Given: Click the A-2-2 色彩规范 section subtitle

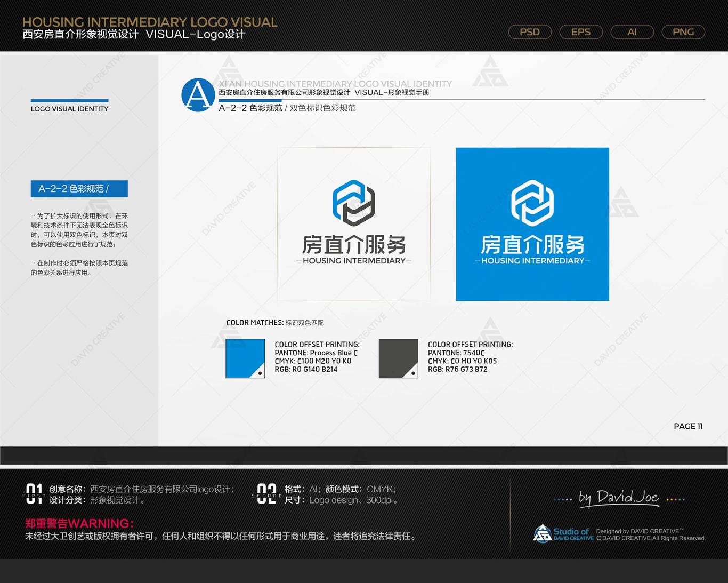Looking at the screenshot, I should 287,108.
